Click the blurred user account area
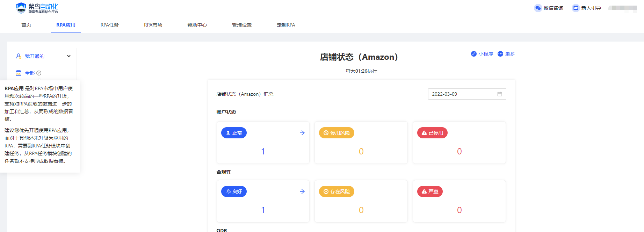 tap(623, 8)
